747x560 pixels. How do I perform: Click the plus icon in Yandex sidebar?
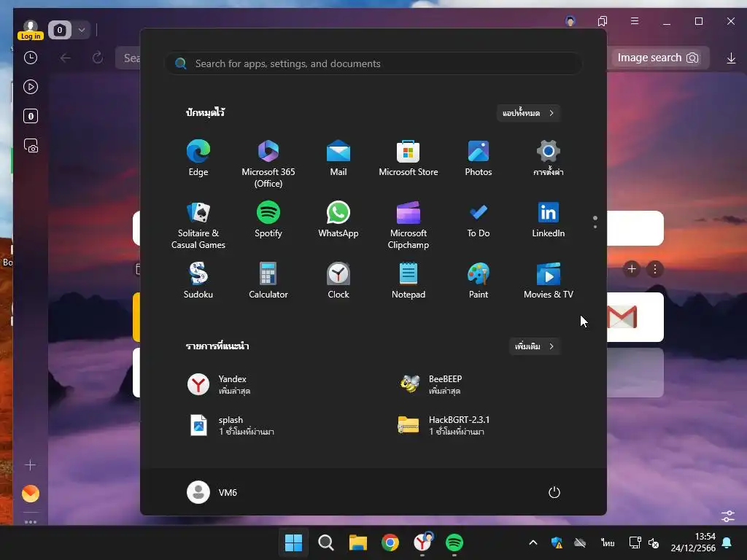(x=30, y=464)
